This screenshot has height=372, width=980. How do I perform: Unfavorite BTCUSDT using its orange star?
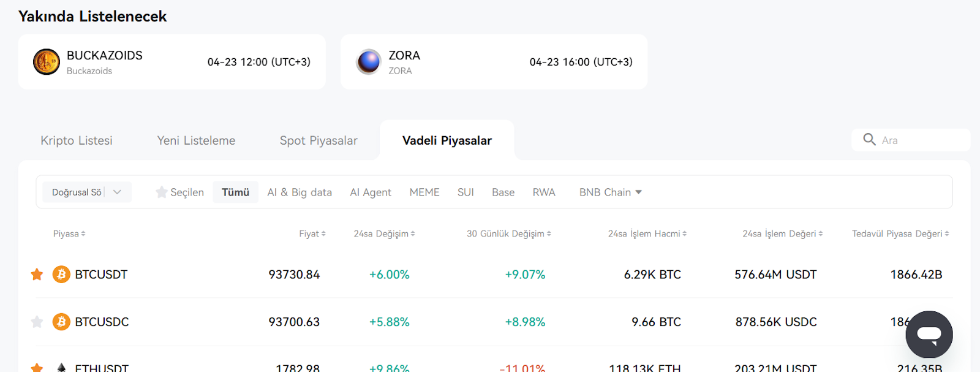(x=37, y=275)
